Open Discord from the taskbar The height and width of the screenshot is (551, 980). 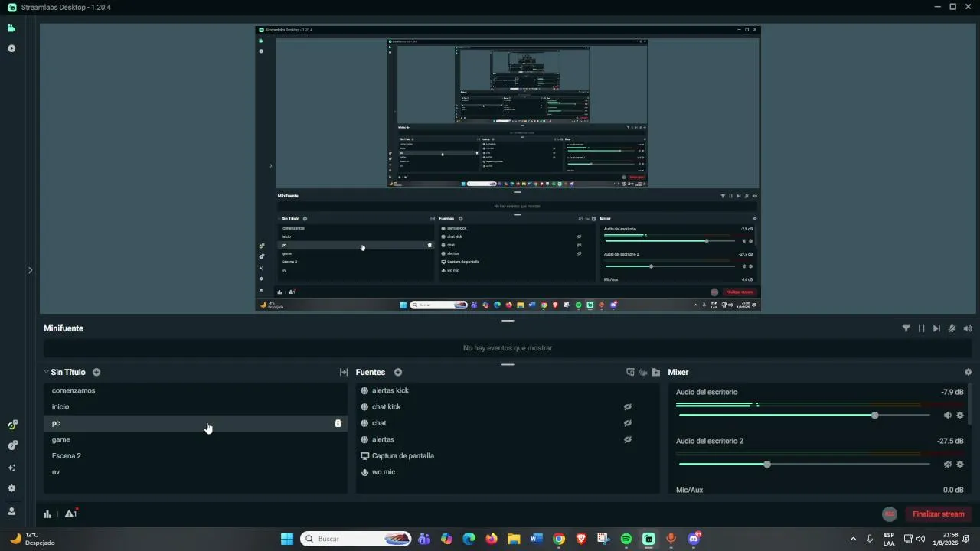pyautogui.click(x=694, y=539)
